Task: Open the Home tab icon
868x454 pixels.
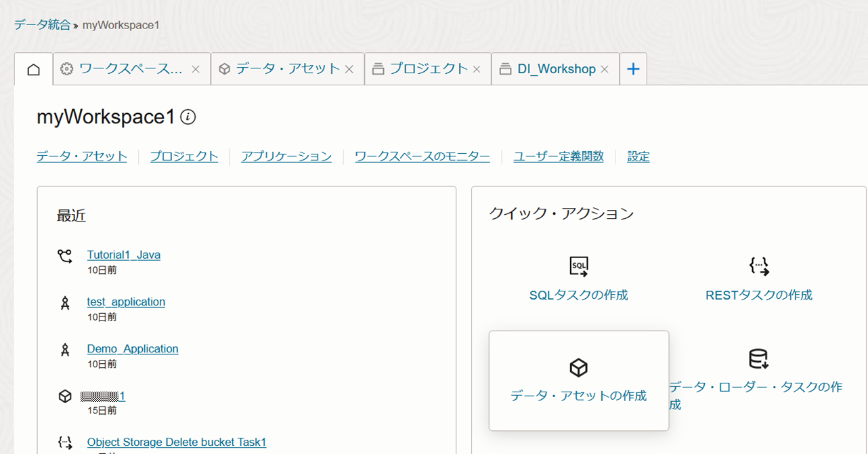Action: [33, 69]
